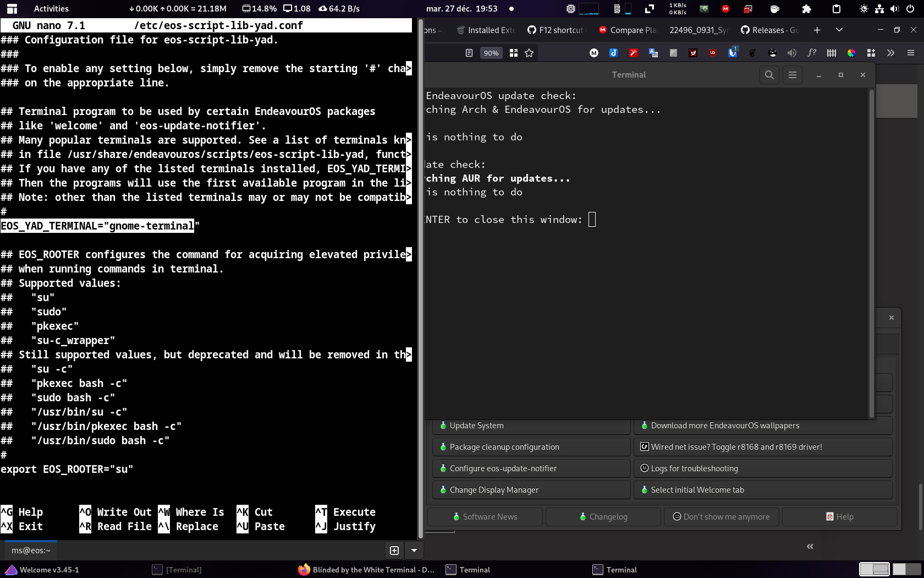Switch to the Installed Extensions browser tab
Image resolution: width=924 pixels, height=578 pixels.
point(486,30)
